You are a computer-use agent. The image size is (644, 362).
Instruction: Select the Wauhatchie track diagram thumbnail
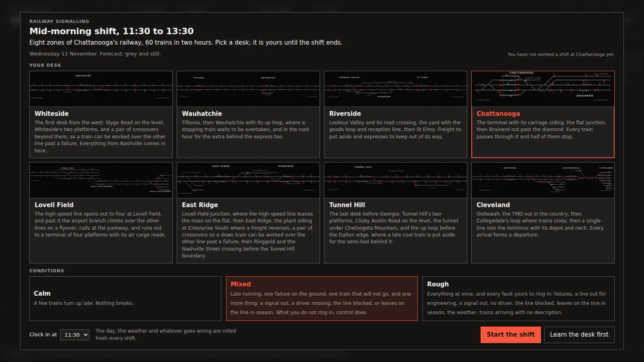(248, 89)
